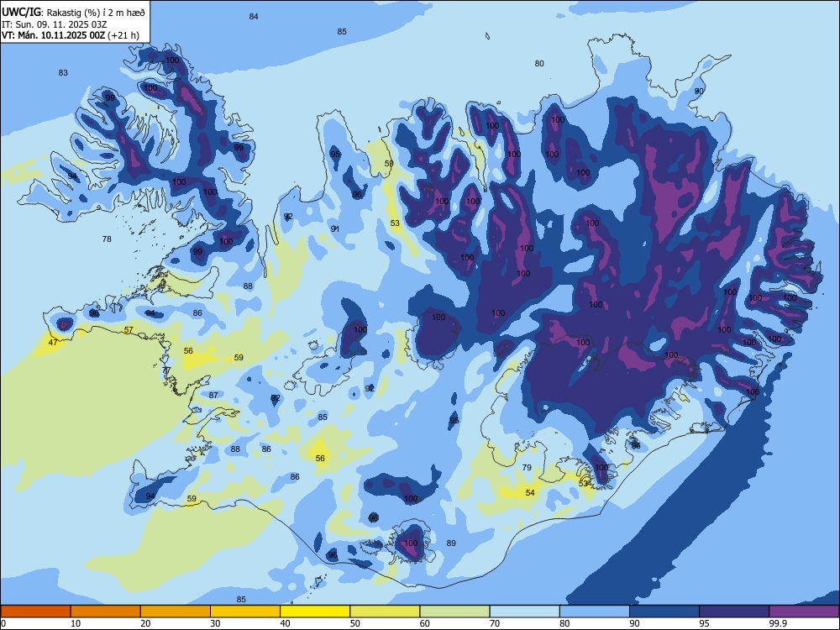Click the '30' legend scale label
Screen dimensions: 840x630
215,623
